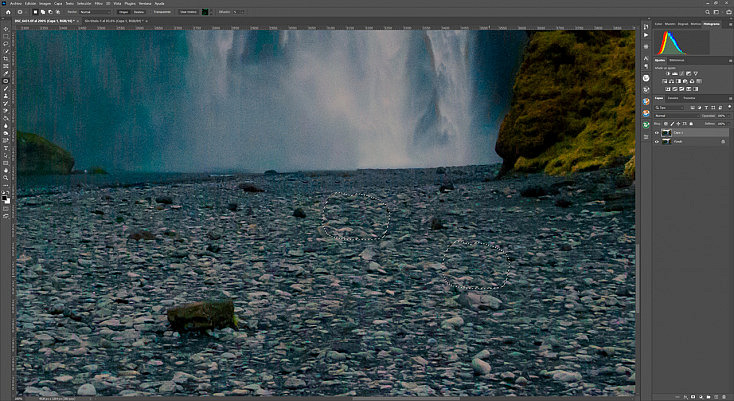
Task: Open the Filtro menu
Action: click(98, 3)
